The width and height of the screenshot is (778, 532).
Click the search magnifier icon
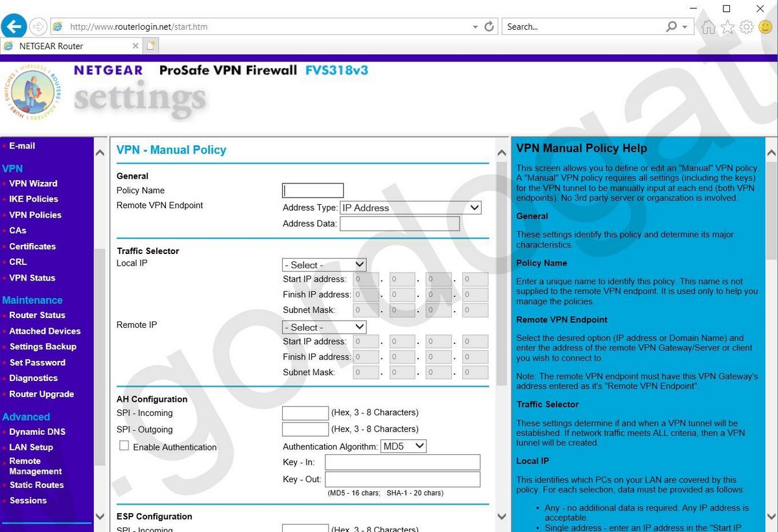click(672, 27)
